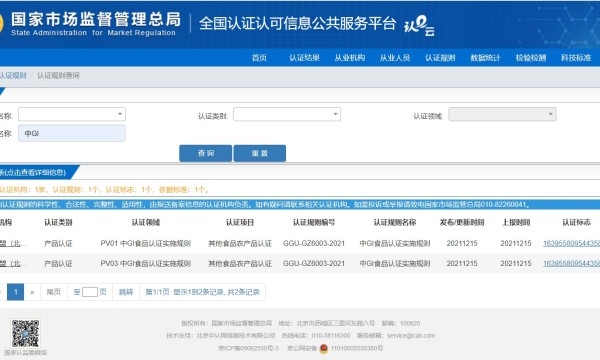Click the 全国认证认可信息公共服务平台 title
The width and height of the screenshot is (600, 360).
tap(297, 23)
